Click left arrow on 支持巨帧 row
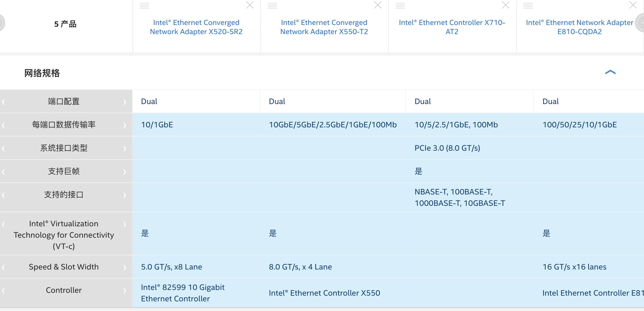 (x=3, y=172)
